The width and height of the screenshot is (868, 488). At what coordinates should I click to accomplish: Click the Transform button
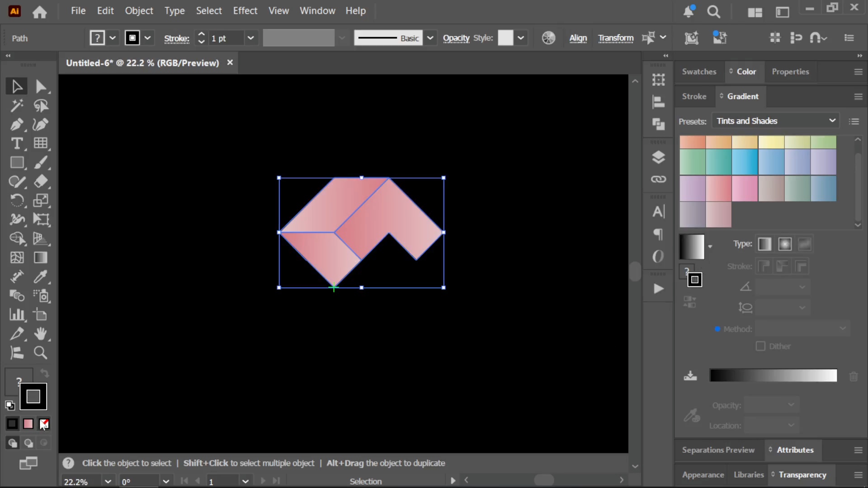click(616, 38)
